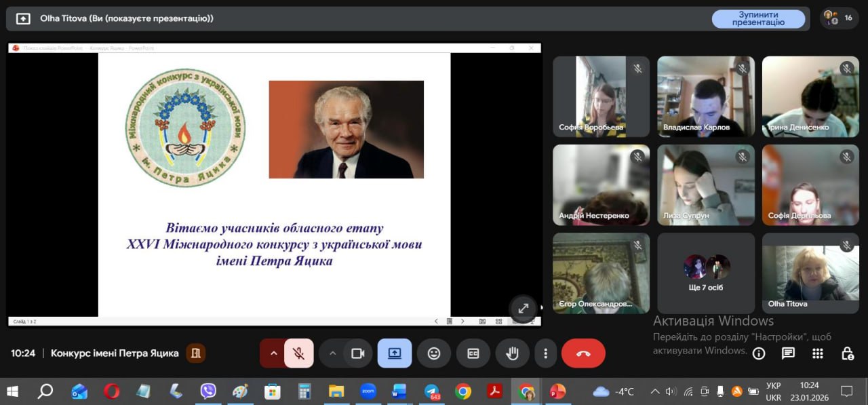Open camera options chevron
The image size is (868, 405).
point(332,353)
